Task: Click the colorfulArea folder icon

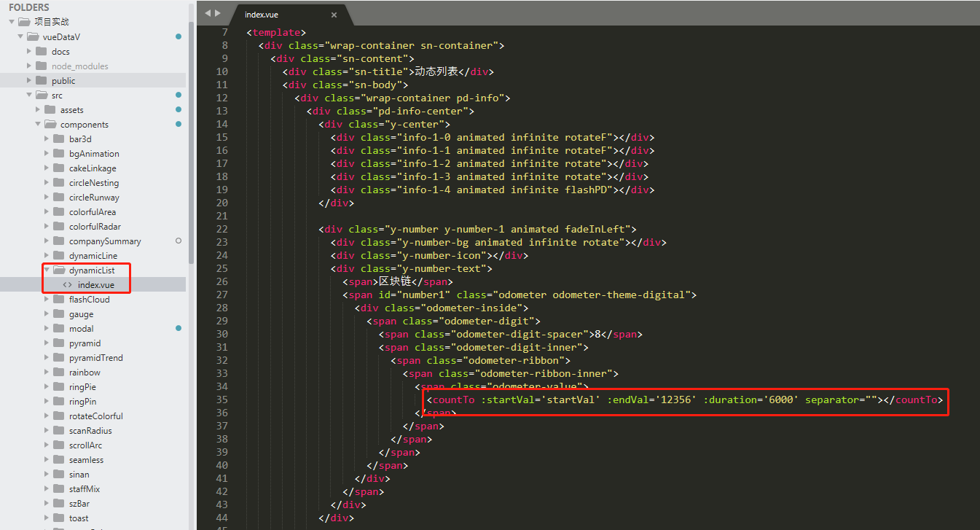Action: click(58, 211)
